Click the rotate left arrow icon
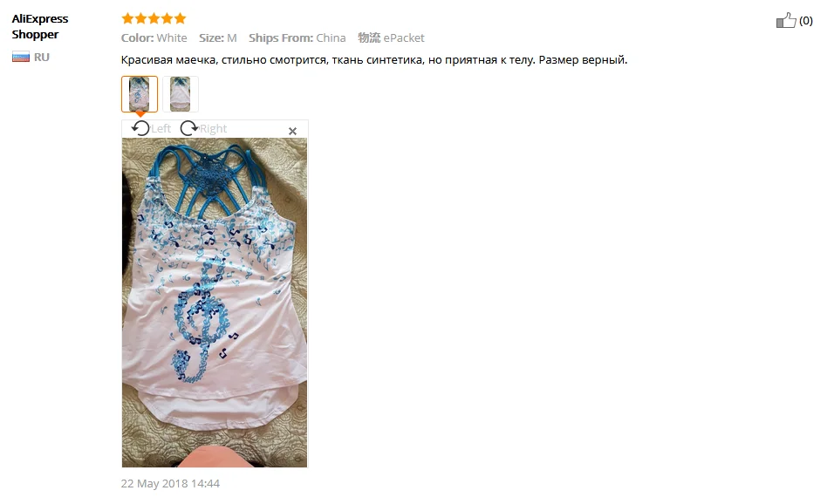 140,128
